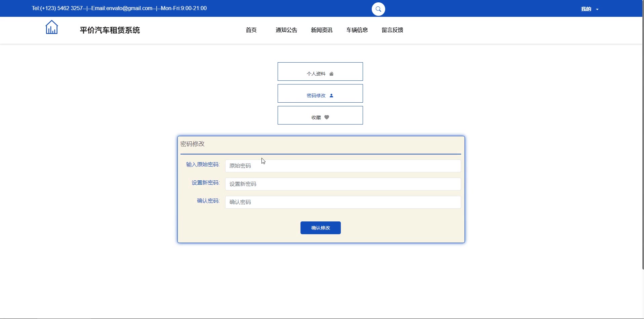Open search with the magnifier icon
The height and width of the screenshot is (319, 644).
point(378,9)
